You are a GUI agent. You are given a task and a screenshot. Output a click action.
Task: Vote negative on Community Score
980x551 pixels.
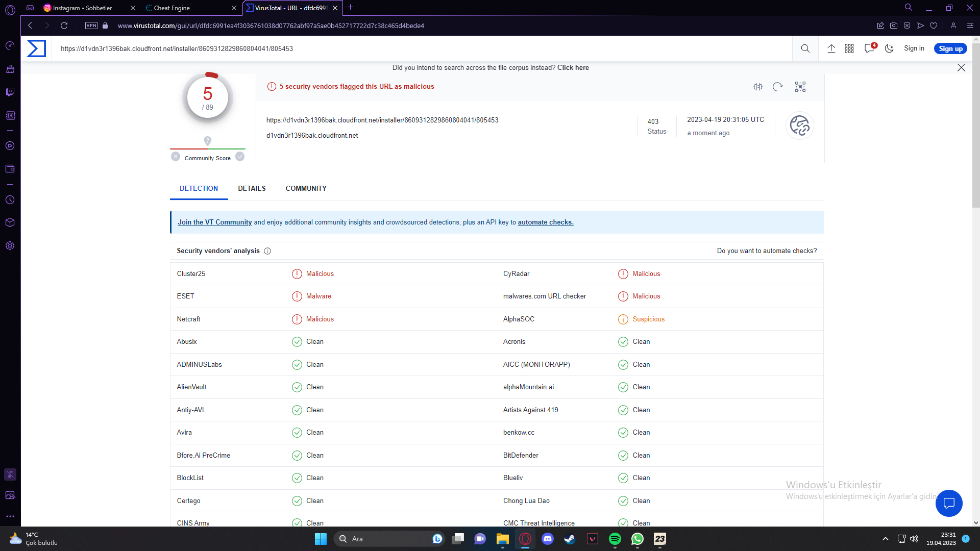176,157
